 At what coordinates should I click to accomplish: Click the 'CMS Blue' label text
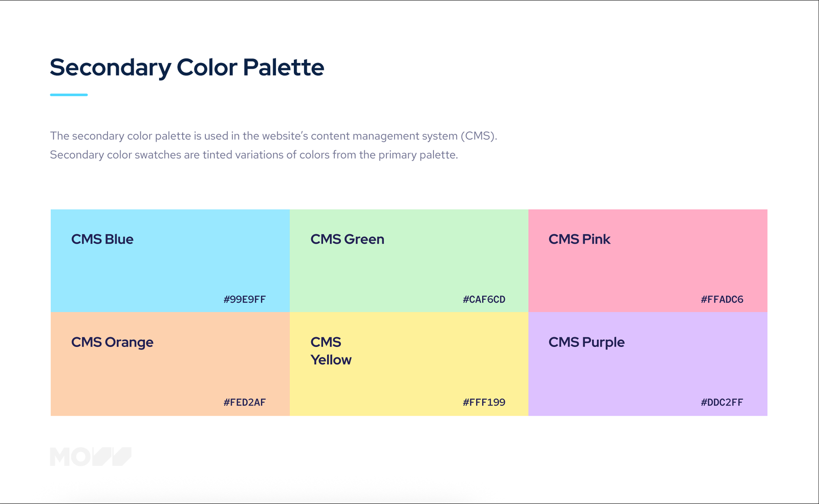point(102,239)
